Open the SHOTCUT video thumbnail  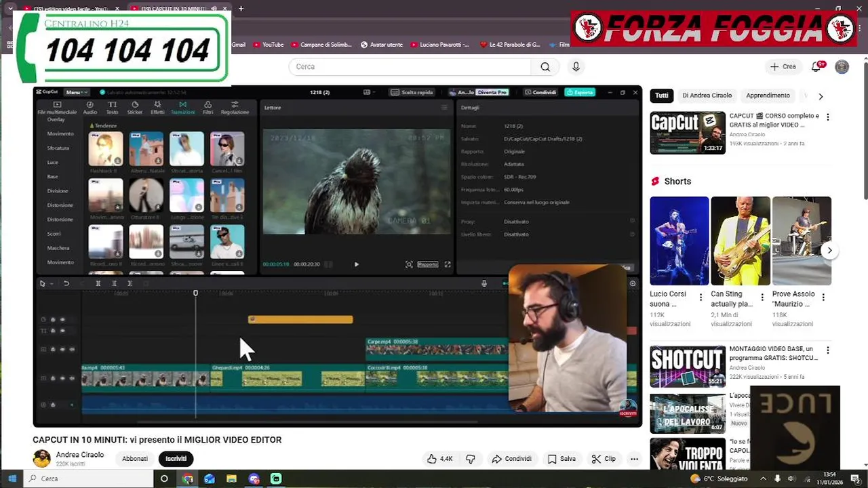pyautogui.click(x=688, y=367)
